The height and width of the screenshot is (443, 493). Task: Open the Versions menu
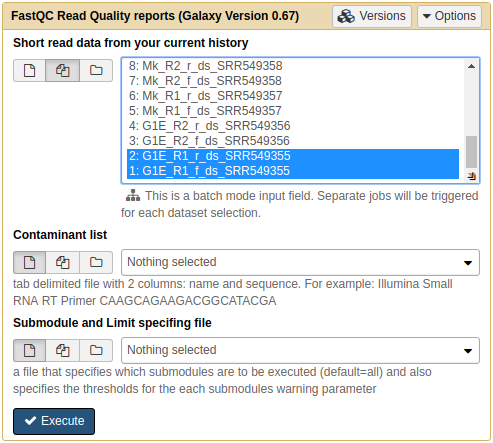[x=372, y=16]
